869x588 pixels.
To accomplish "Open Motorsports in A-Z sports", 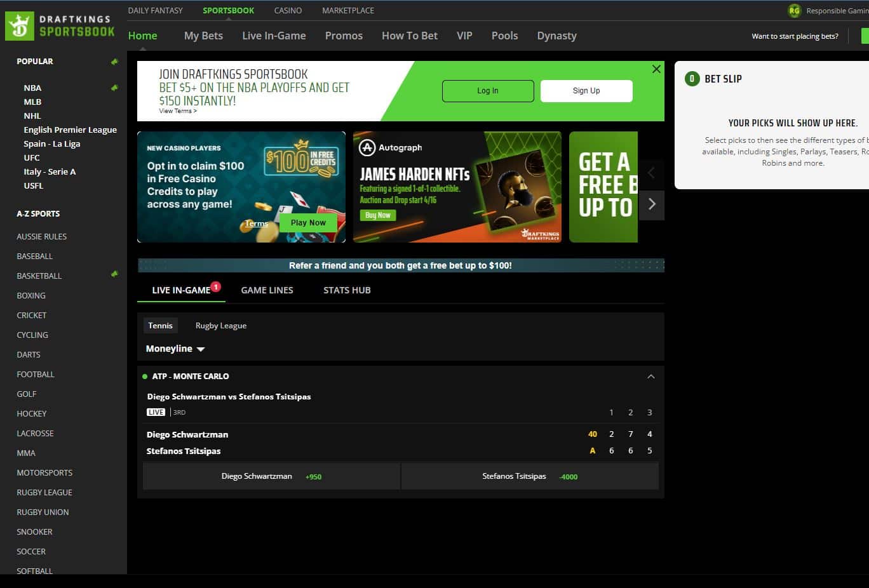I will point(44,472).
